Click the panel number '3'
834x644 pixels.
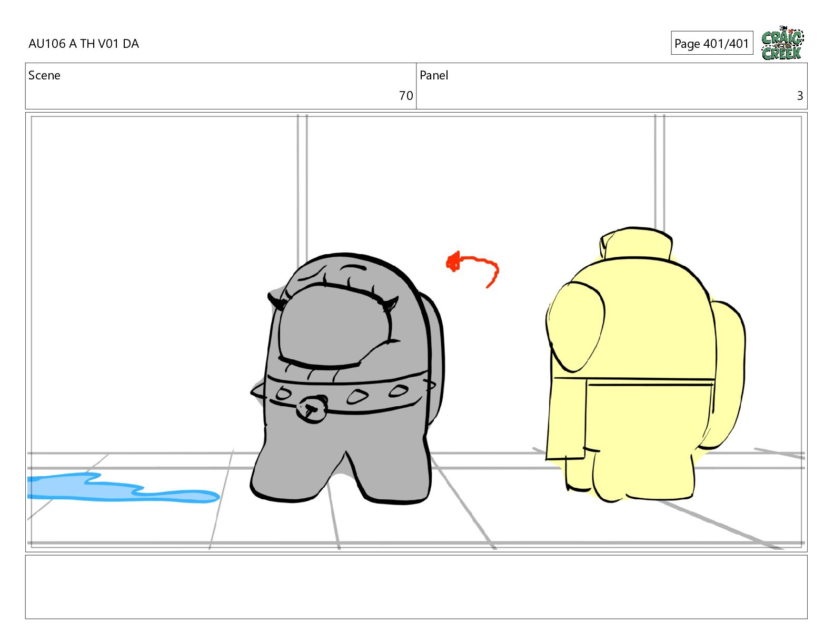800,96
